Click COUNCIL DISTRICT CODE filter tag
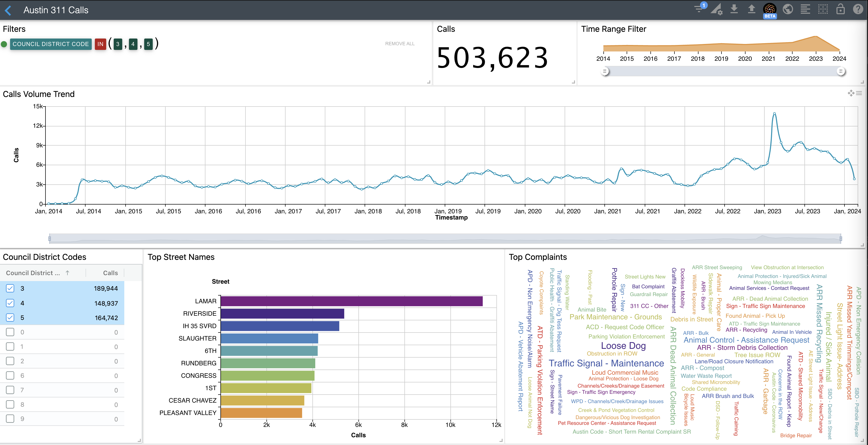 51,44
